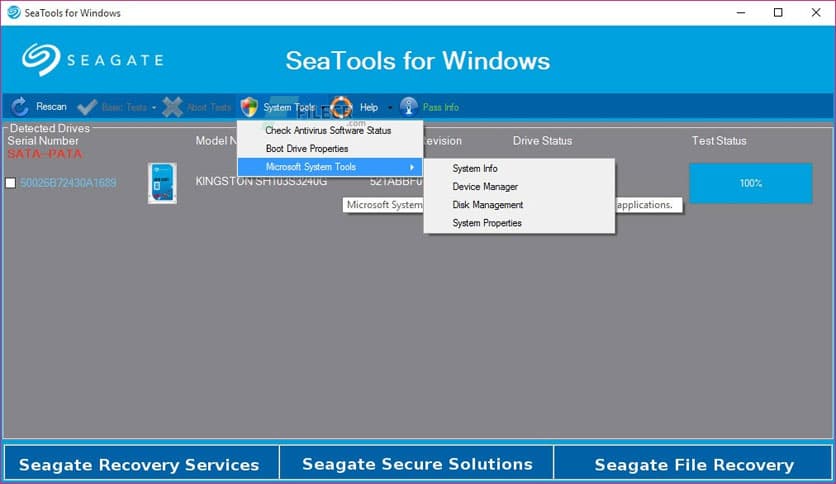836x484 pixels.
Task: Click the System Tools toolbar label
Action: (x=289, y=107)
